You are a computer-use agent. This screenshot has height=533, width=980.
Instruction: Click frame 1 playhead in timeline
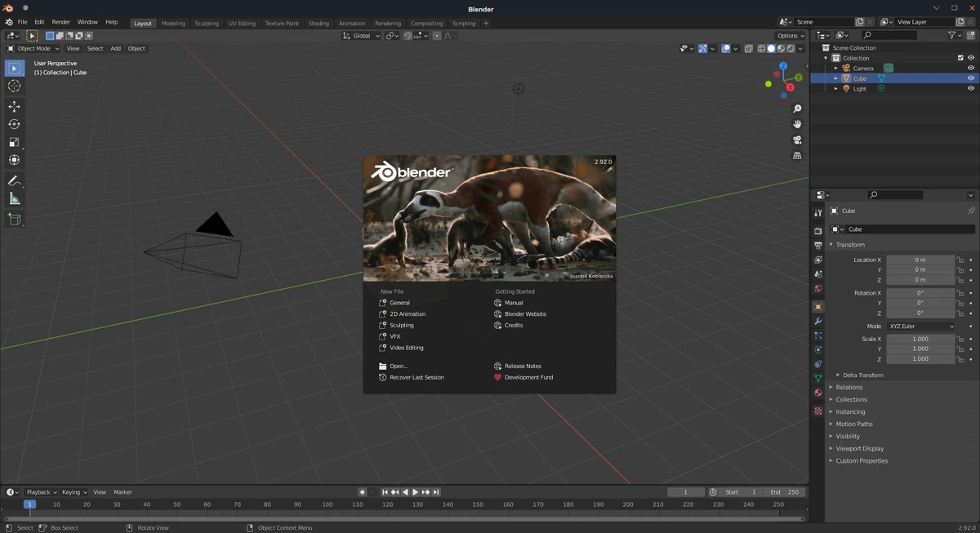tap(29, 504)
